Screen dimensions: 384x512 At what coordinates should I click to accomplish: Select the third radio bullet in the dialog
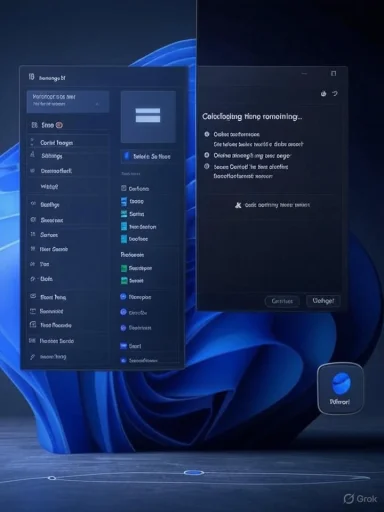207,166
